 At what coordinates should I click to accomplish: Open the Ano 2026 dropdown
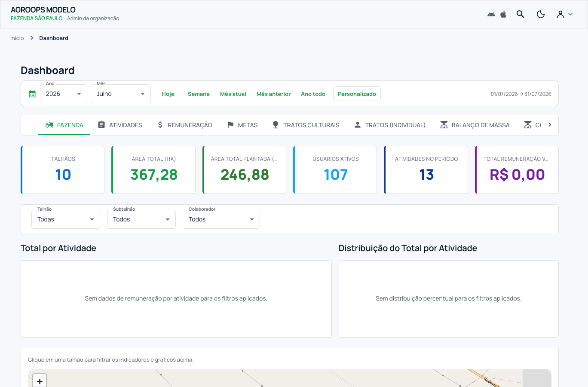pos(64,94)
